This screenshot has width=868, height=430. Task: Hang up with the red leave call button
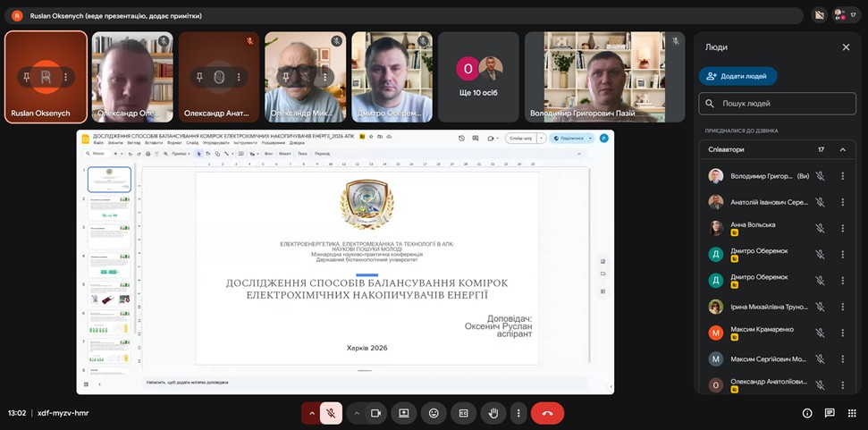coord(547,413)
